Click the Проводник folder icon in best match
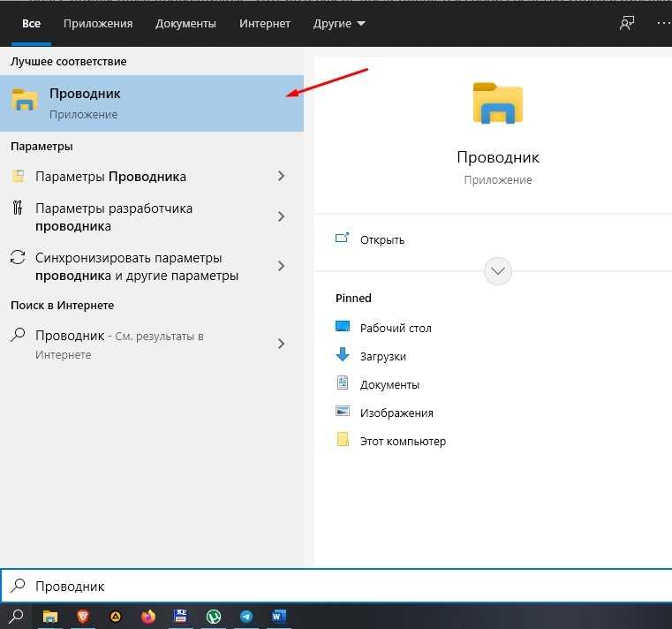 point(25,100)
